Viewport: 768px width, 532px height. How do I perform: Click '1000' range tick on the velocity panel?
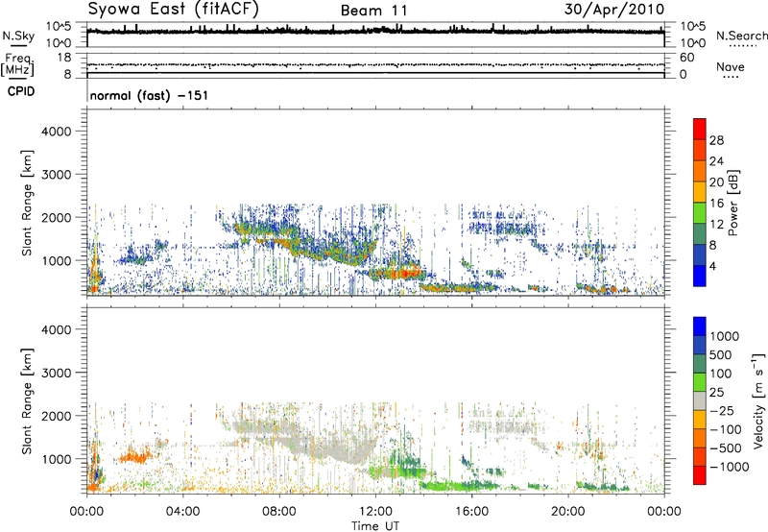tap(56, 459)
